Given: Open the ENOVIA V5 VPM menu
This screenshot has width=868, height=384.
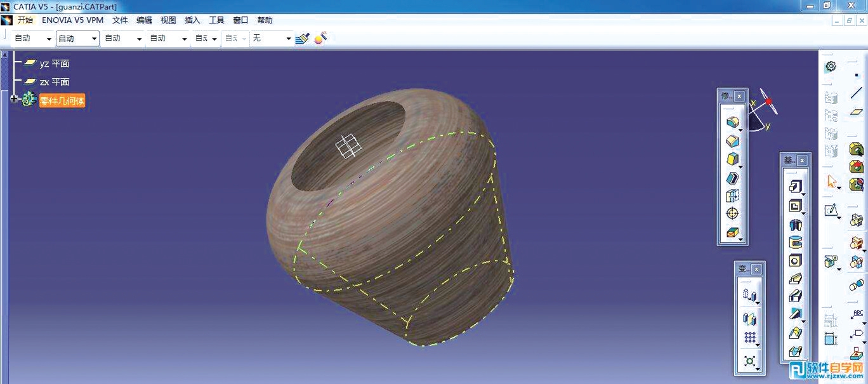Looking at the screenshot, I should click(x=72, y=20).
